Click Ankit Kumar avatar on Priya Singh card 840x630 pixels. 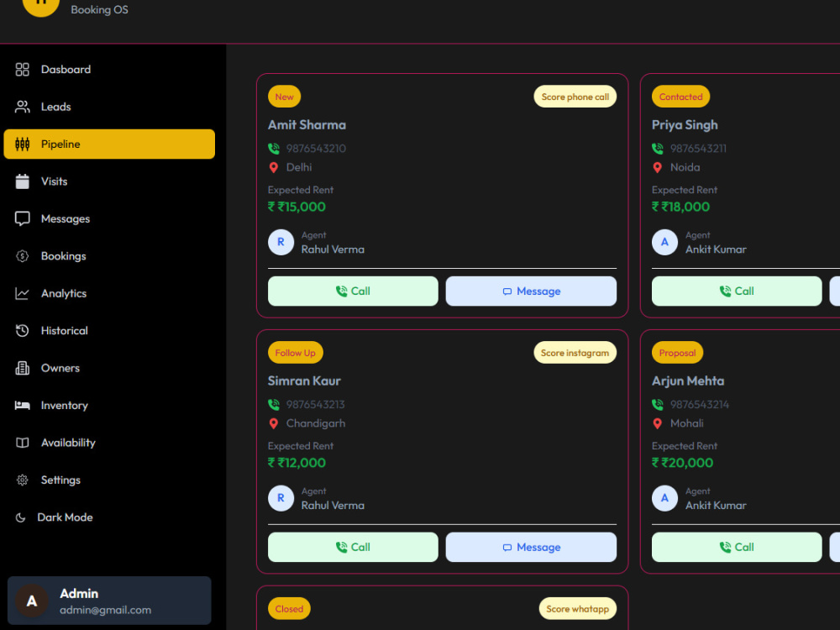point(664,242)
